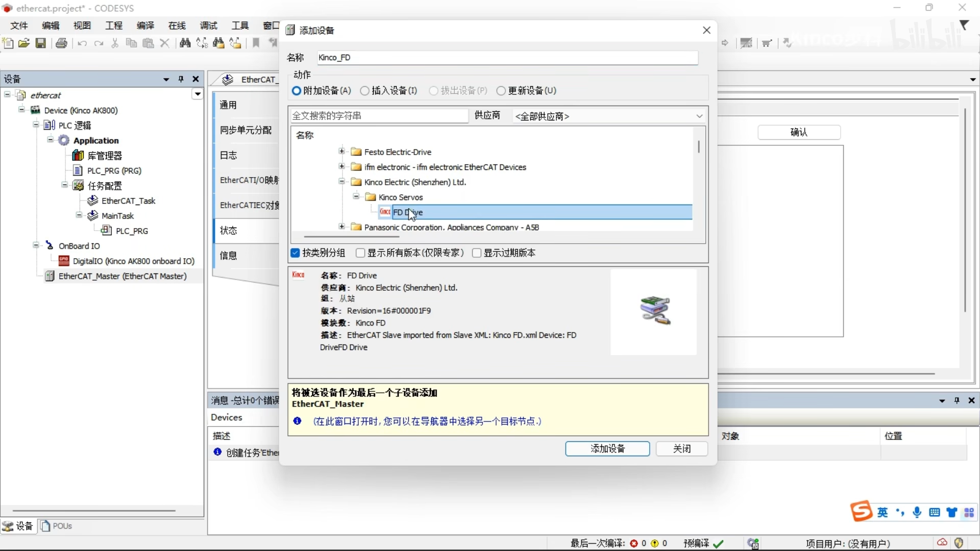Click the New File toolbar icon
Screen dimensions: 980x551
tap(8, 43)
